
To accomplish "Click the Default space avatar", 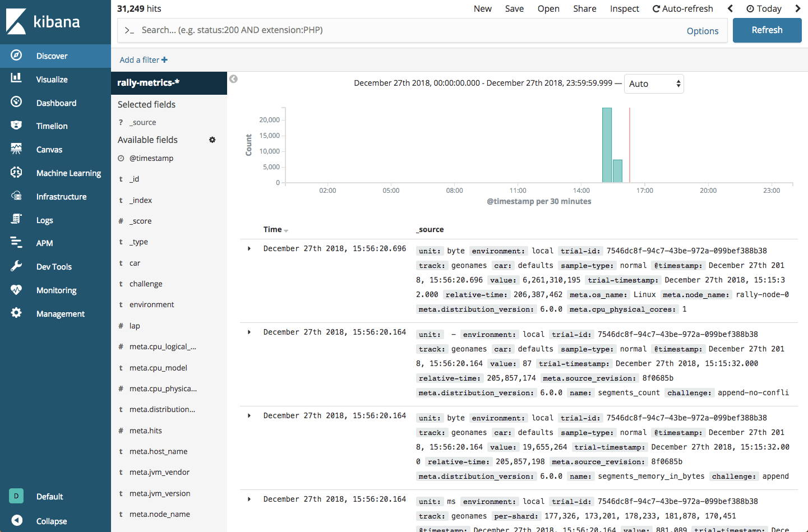I will [16, 496].
